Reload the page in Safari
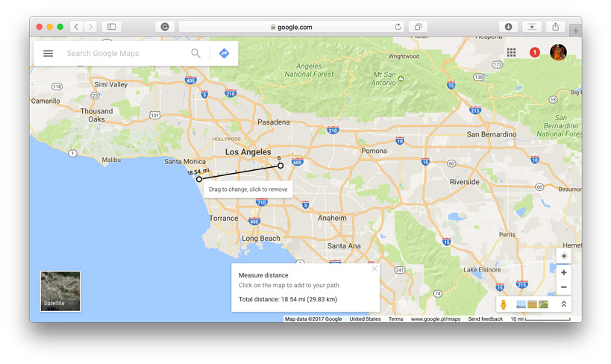This screenshot has width=611, height=364. click(x=398, y=27)
